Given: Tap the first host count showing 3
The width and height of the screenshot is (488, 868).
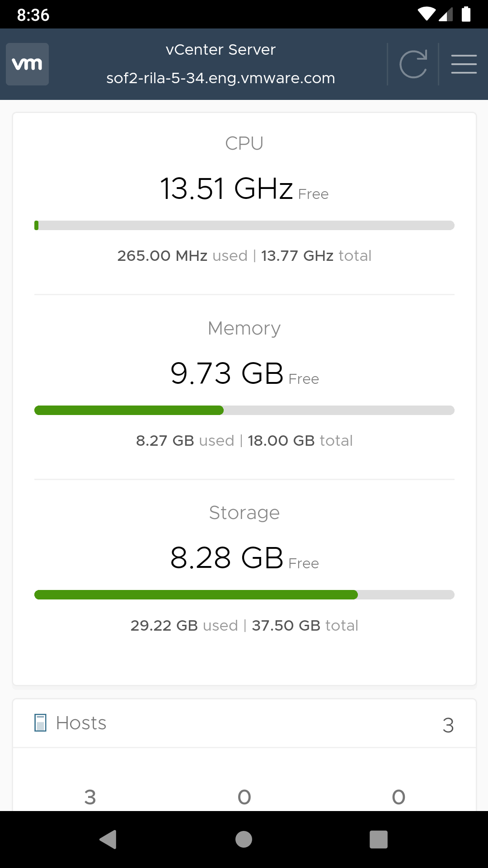Looking at the screenshot, I should click(90, 797).
